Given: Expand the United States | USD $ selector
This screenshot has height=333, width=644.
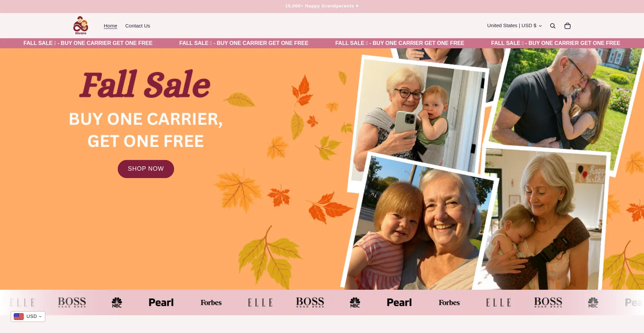Looking at the screenshot, I should (x=514, y=25).
